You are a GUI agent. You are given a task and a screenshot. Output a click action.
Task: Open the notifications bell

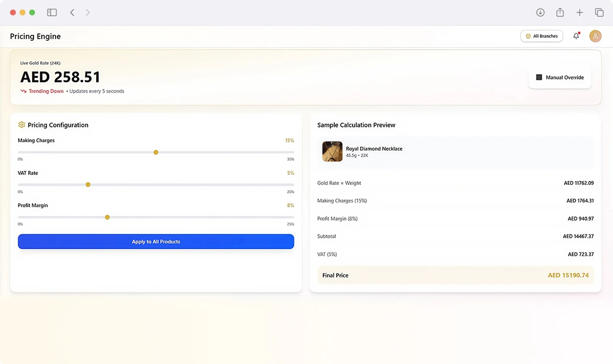(576, 36)
